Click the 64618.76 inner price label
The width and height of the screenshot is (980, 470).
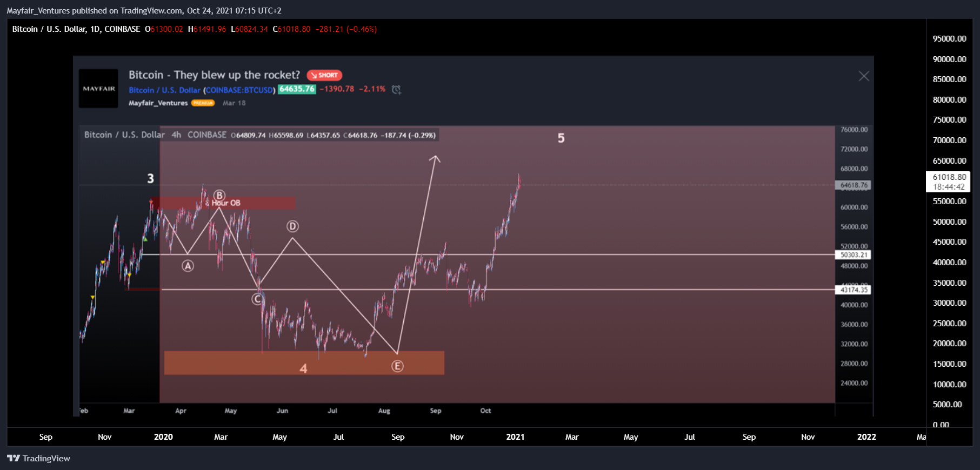[853, 185]
